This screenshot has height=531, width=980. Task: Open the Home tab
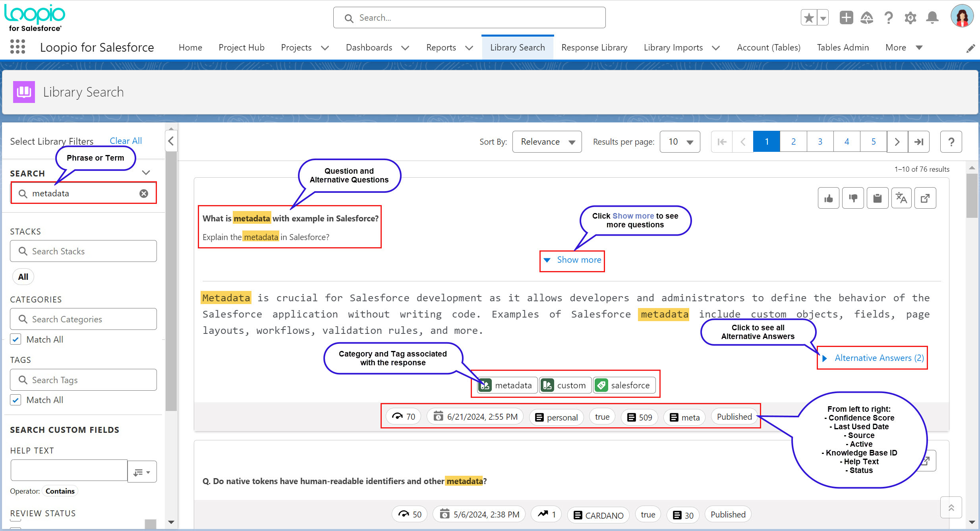(x=190, y=47)
